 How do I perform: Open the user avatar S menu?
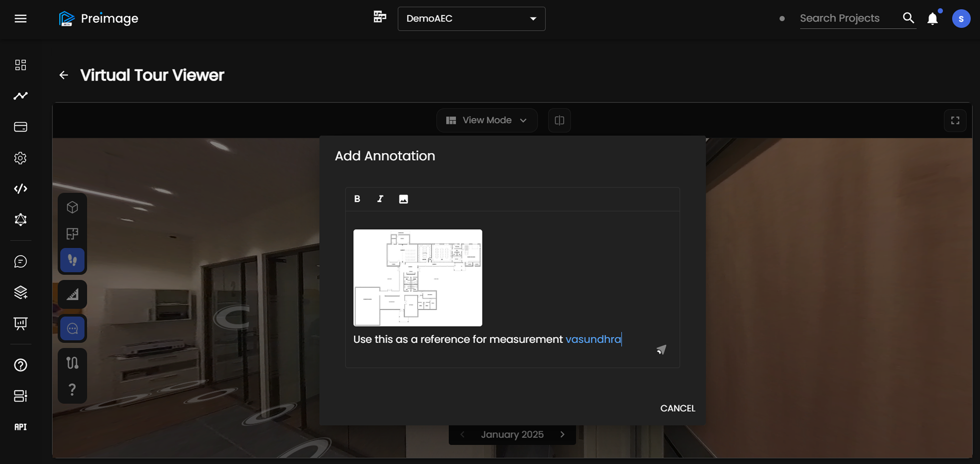[961, 19]
